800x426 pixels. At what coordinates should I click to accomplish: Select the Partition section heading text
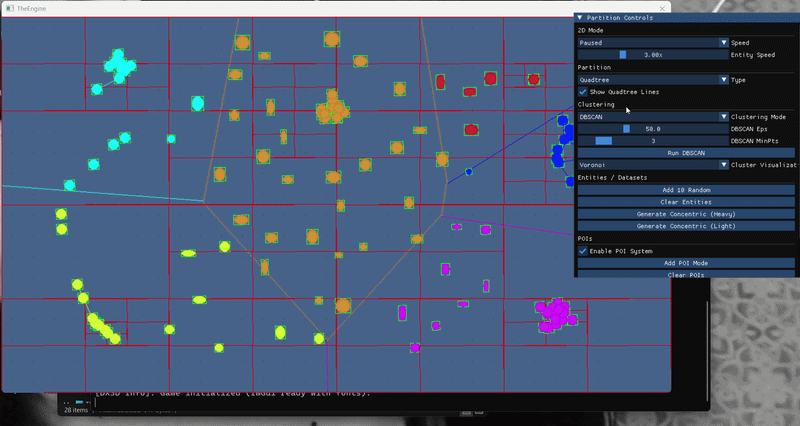[x=594, y=67]
